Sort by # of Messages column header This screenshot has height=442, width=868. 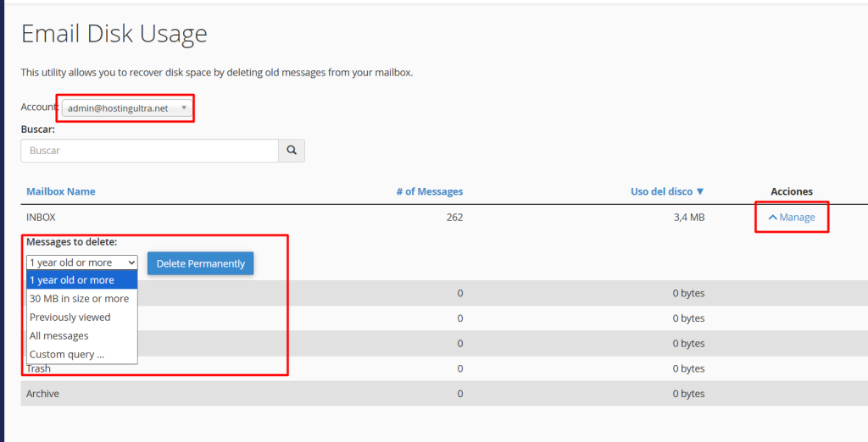click(429, 192)
